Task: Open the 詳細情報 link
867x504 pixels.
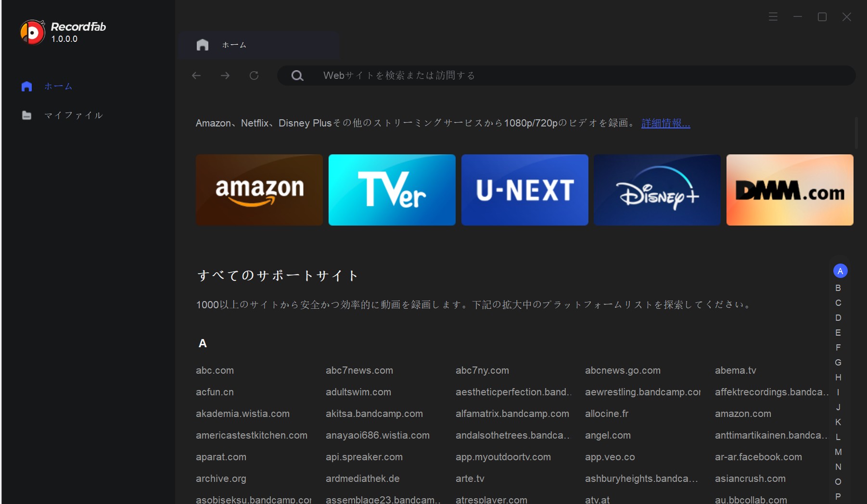Action: [x=666, y=123]
